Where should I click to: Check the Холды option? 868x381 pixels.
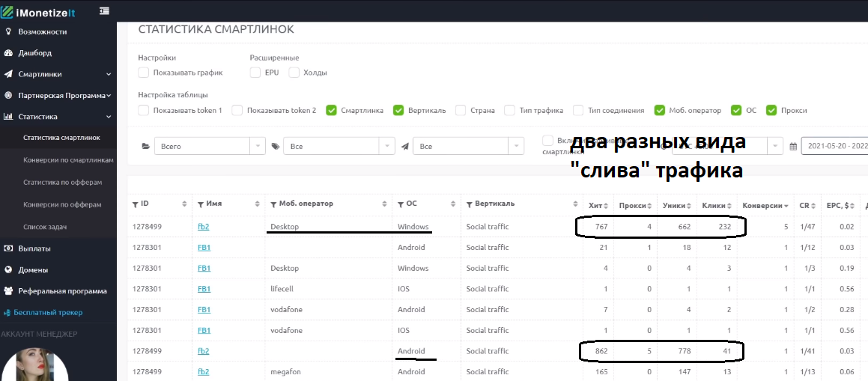294,73
